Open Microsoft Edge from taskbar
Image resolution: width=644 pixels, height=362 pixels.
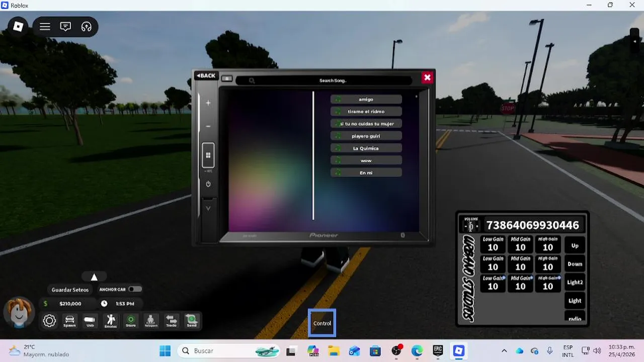point(417,351)
